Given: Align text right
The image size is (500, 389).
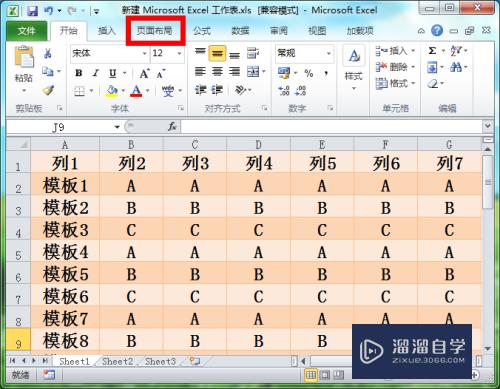Looking at the screenshot, I should (235, 71).
